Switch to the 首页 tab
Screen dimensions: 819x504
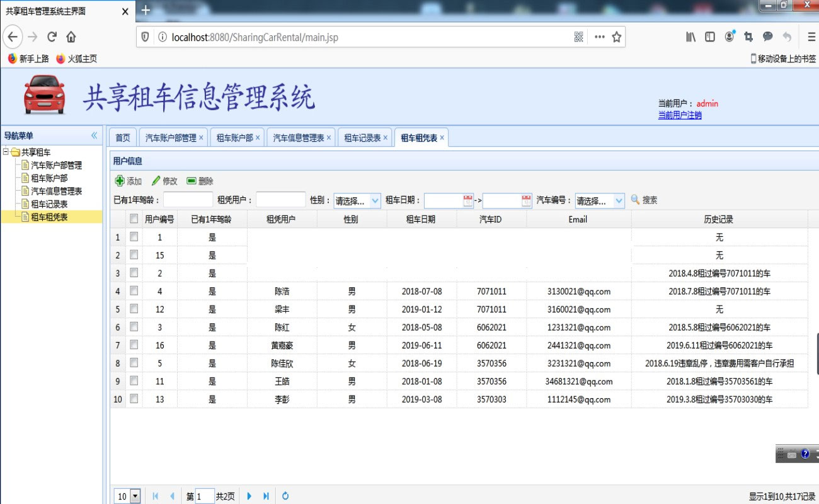click(x=122, y=137)
